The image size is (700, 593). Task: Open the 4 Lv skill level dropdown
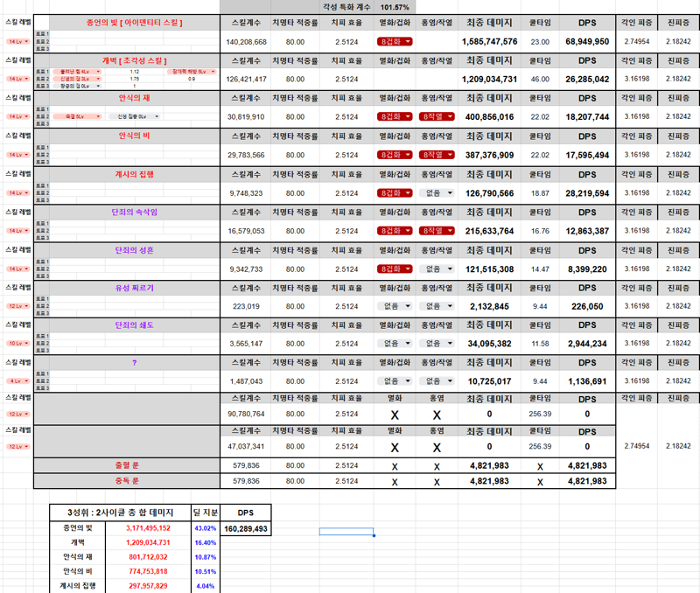coord(17,381)
